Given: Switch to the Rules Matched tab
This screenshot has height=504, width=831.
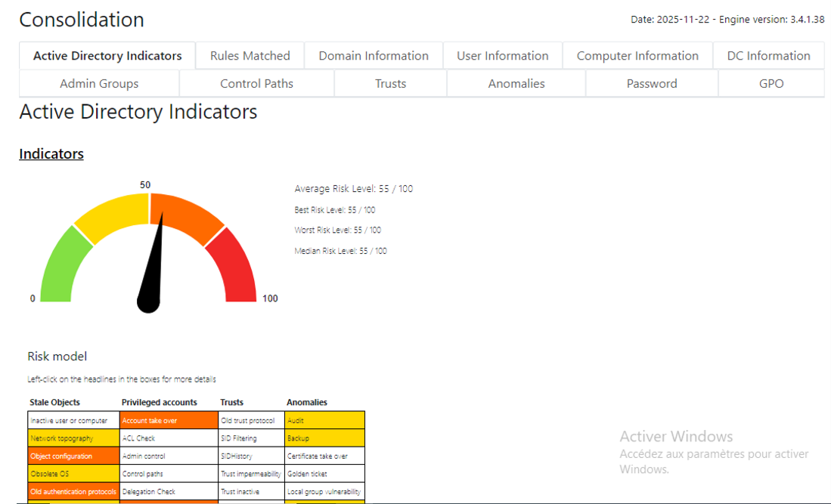Looking at the screenshot, I should coord(250,56).
